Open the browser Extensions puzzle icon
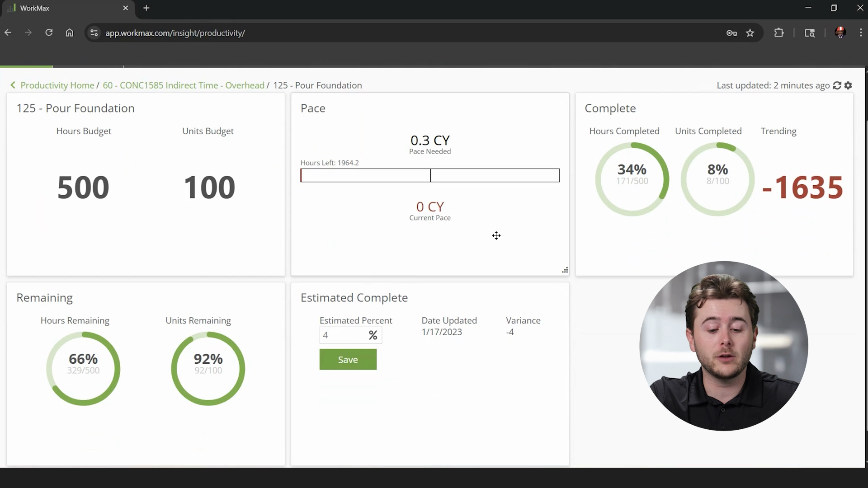 point(779,33)
